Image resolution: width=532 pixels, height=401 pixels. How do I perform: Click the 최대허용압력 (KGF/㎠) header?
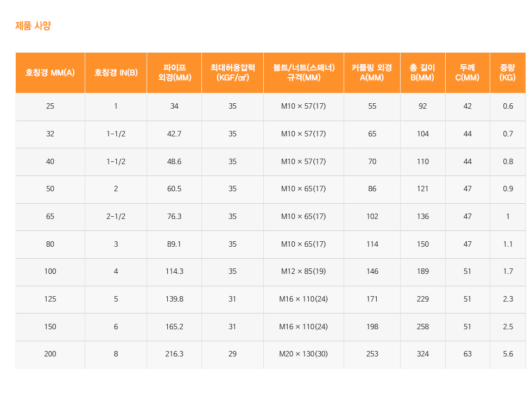pyautogui.click(x=232, y=73)
